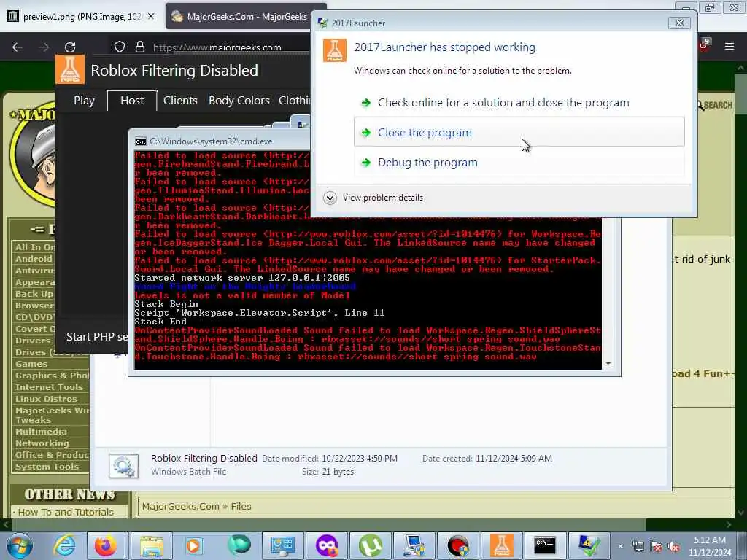Click the page vertical scrollbar down arrow
This screenshot has width=747, height=560.
pos(741,513)
